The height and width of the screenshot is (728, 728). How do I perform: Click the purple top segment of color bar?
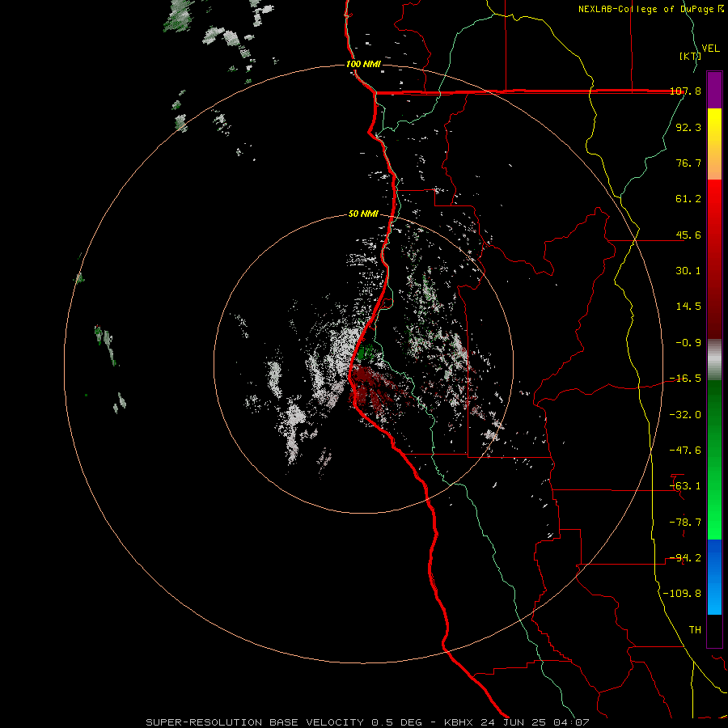pyautogui.click(x=714, y=90)
